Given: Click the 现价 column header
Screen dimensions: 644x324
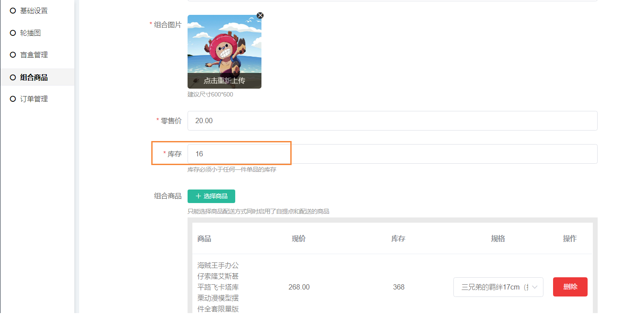Looking at the screenshot, I should [299, 238].
